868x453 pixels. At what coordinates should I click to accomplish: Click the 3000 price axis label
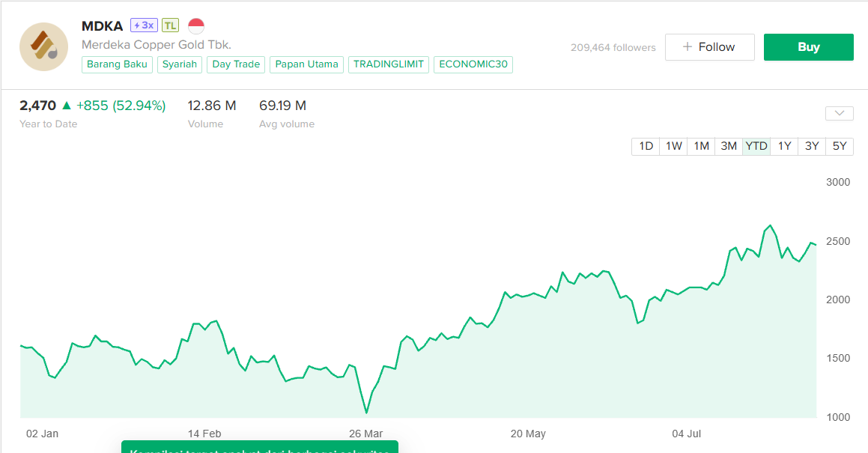point(838,182)
